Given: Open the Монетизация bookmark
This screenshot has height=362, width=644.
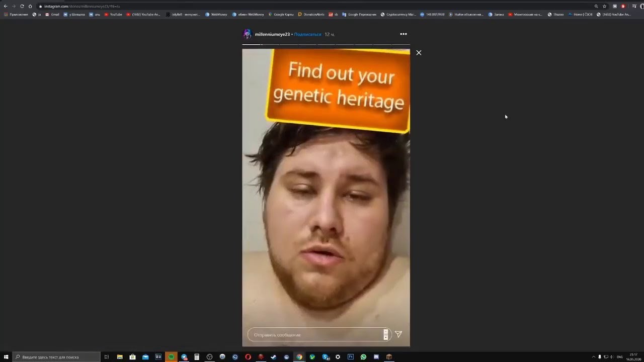Looking at the screenshot, I should coord(525,15).
